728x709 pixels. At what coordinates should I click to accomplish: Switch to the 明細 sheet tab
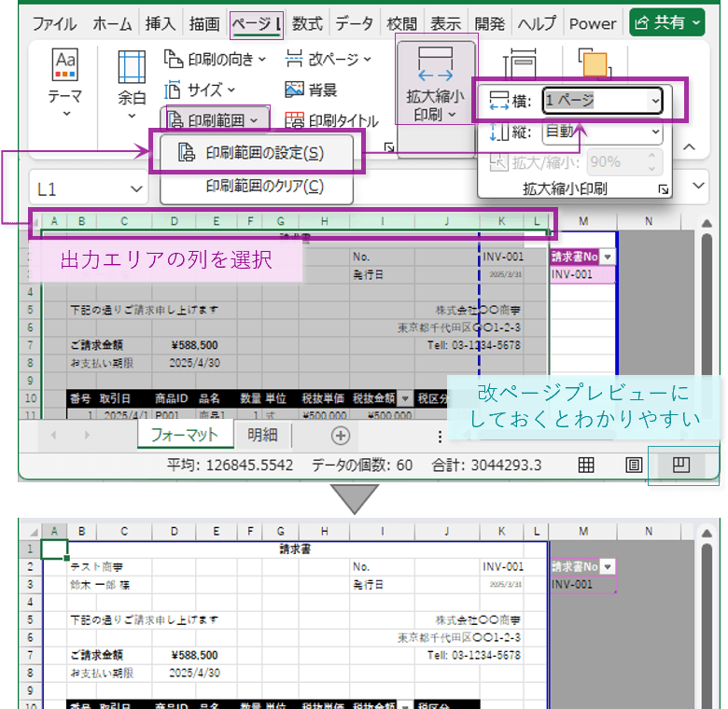[x=262, y=435]
